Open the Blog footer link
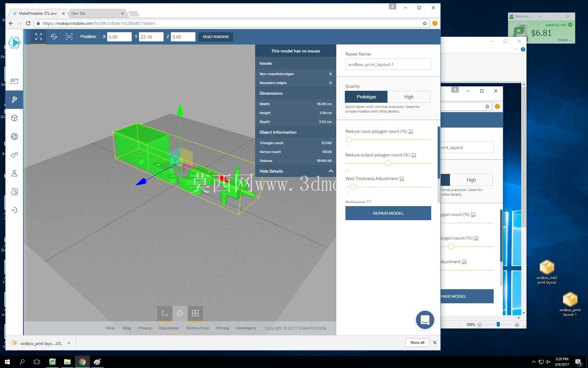Screen dimensions: 588x368 tap(127, 328)
